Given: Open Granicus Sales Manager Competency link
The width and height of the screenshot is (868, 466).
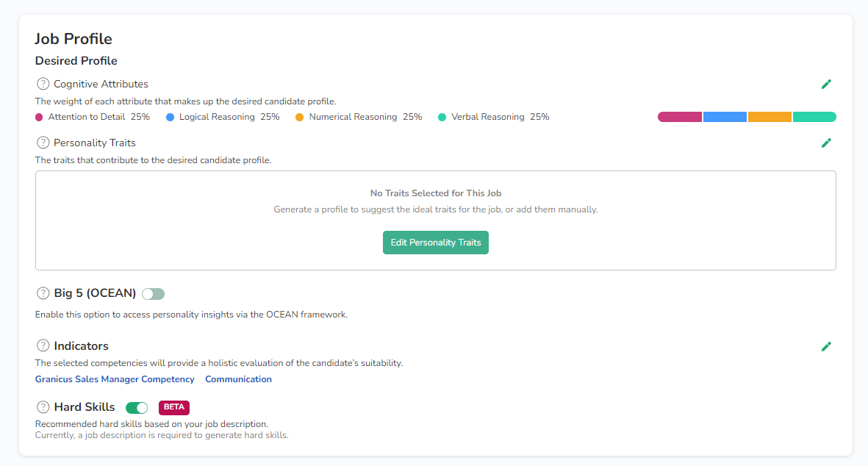Looking at the screenshot, I should click(x=115, y=379).
